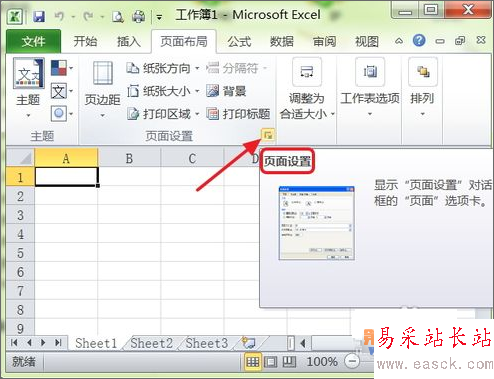This screenshot has width=494, height=379.
Task: Open 调整为合适大小 scale to fit group
Action: click(x=307, y=88)
